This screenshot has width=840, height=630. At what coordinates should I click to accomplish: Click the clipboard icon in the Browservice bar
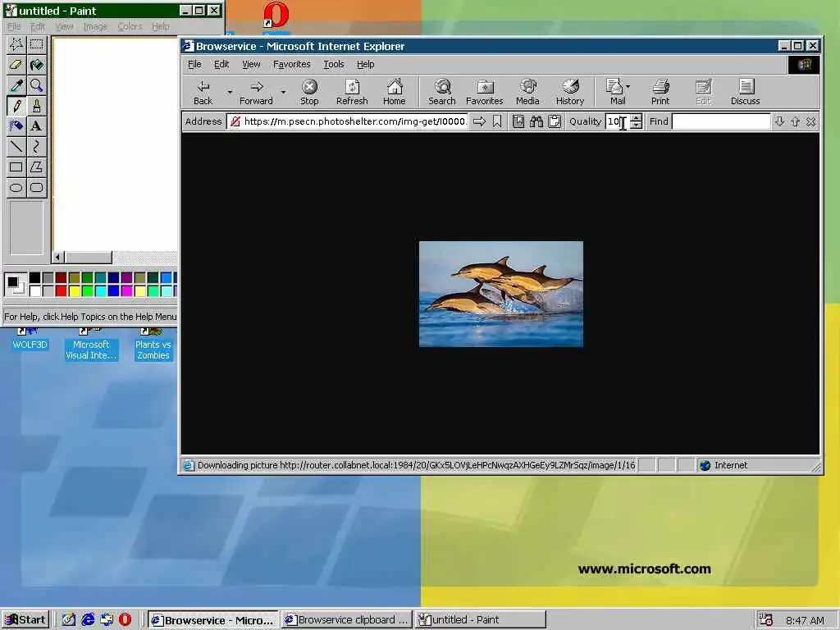point(555,121)
